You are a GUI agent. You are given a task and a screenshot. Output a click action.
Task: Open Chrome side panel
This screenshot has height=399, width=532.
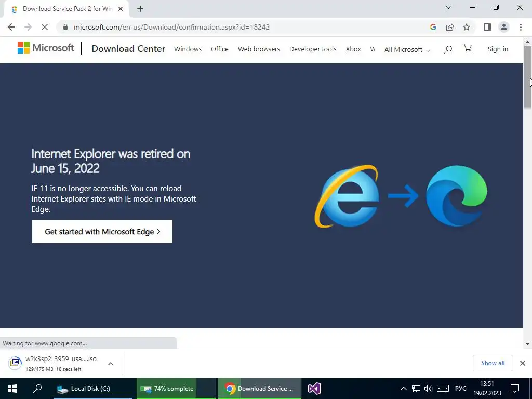click(487, 27)
